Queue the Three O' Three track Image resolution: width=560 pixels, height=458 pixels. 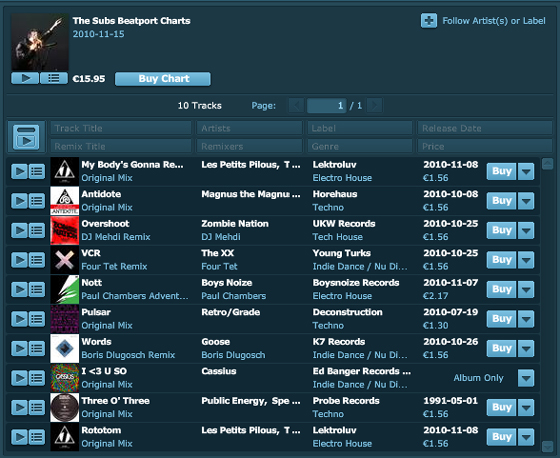pyautogui.click(x=37, y=407)
